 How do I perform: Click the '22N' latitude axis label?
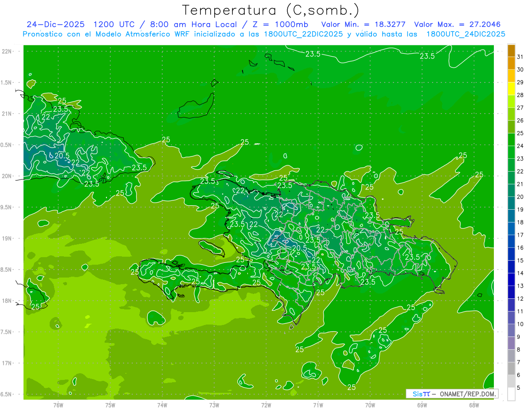pos(7,51)
